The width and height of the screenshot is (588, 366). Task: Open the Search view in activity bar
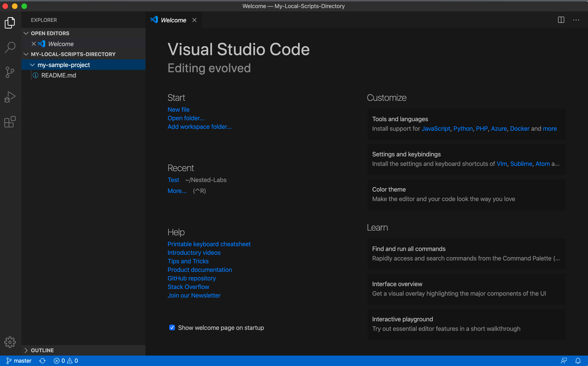click(10, 48)
